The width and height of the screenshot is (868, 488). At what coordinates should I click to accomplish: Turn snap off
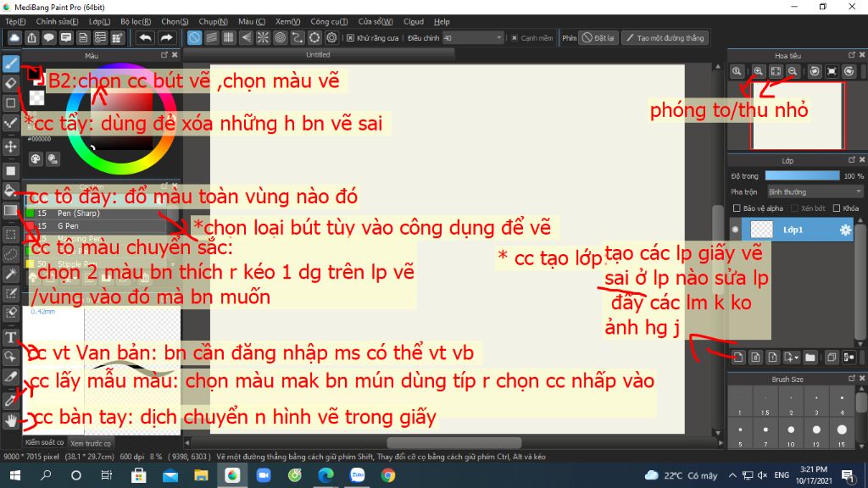194,37
